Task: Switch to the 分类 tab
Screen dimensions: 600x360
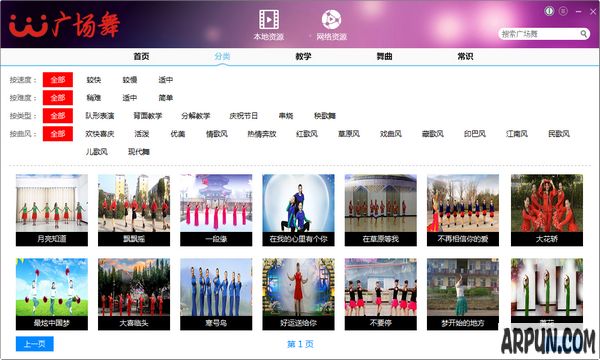Action: coord(222,56)
